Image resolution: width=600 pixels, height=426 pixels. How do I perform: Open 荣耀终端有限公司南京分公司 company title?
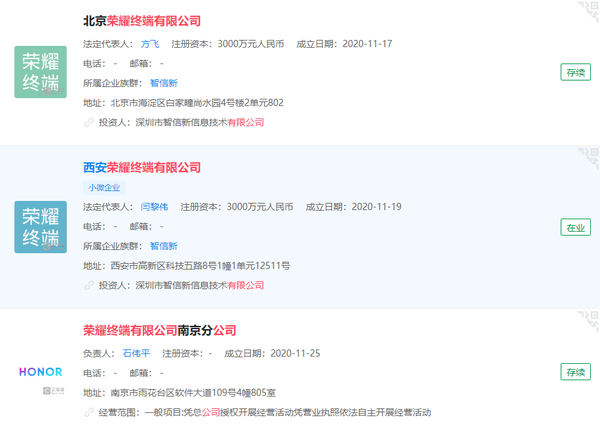[160, 330]
